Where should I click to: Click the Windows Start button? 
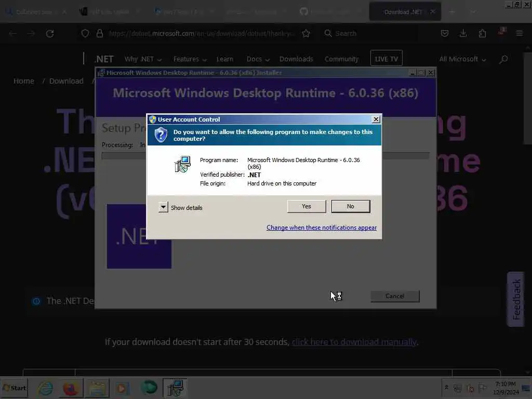(x=14, y=388)
